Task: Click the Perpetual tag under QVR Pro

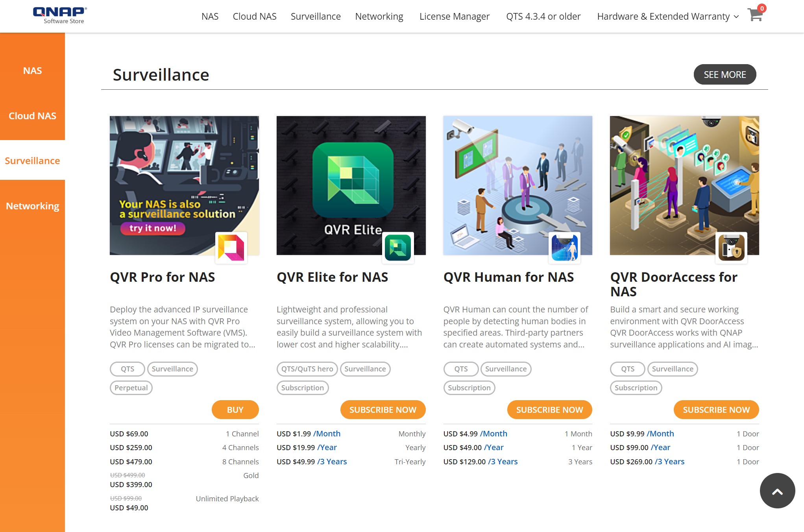Action: (131, 388)
